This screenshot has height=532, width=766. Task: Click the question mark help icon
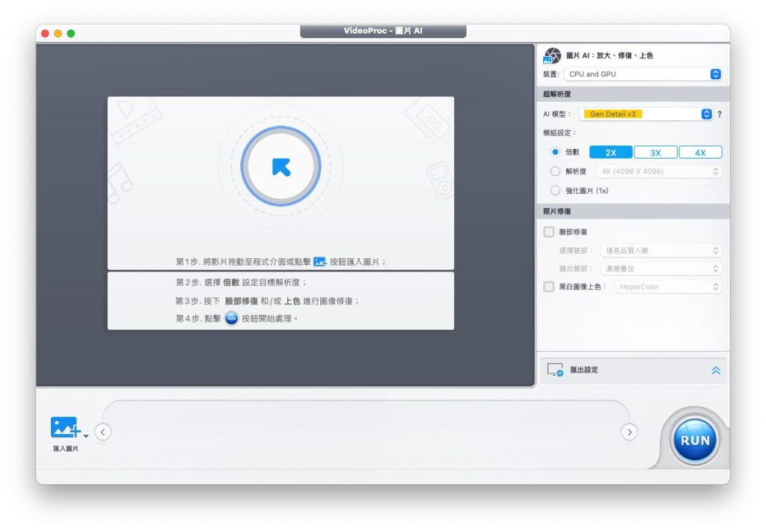tap(720, 114)
